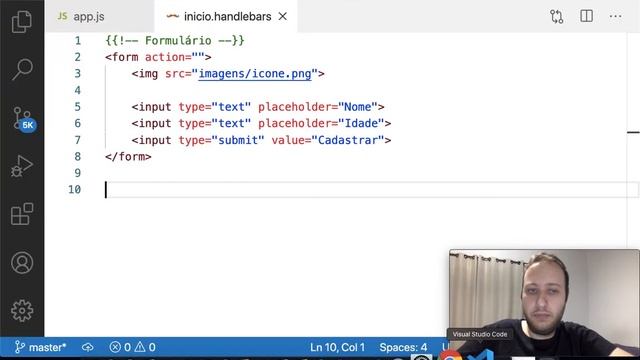This screenshot has width=640, height=360.
Task: Open the Explorer files view
Action: 22,21
